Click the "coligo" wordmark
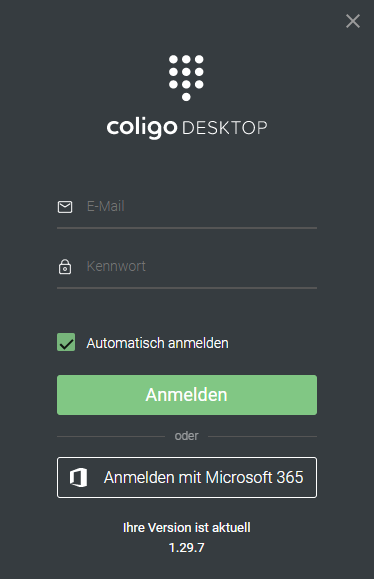 point(142,127)
